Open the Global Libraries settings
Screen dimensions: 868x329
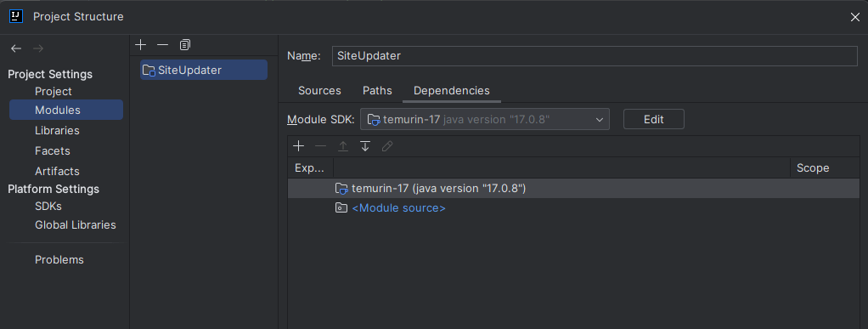[76, 225]
